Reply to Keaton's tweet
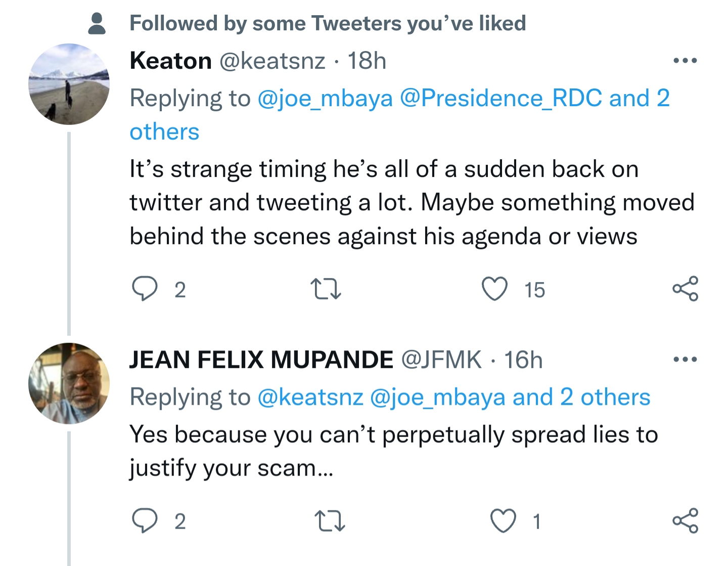 click(x=145, y=289)
